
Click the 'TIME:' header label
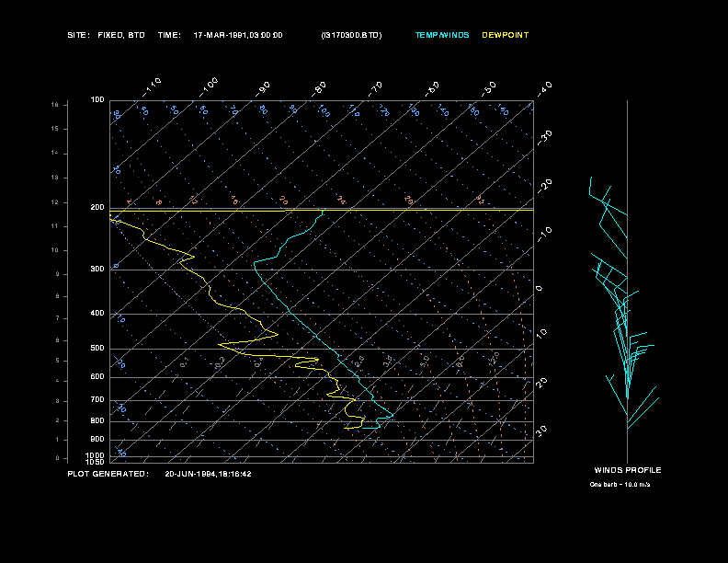169,35
